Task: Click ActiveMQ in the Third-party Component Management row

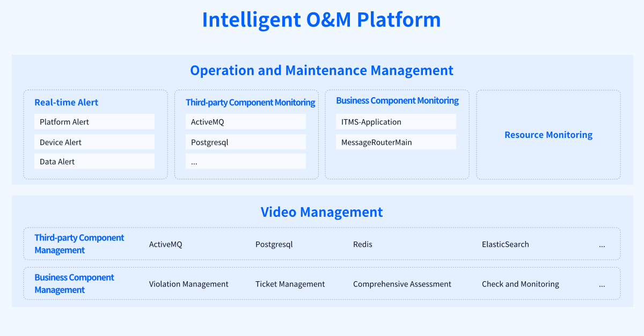Action: [166, 244]
